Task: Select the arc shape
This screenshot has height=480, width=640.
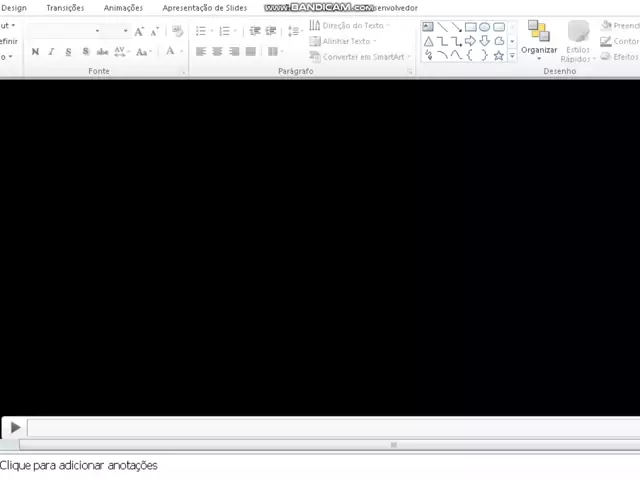Action: click(x=442, y=55)
